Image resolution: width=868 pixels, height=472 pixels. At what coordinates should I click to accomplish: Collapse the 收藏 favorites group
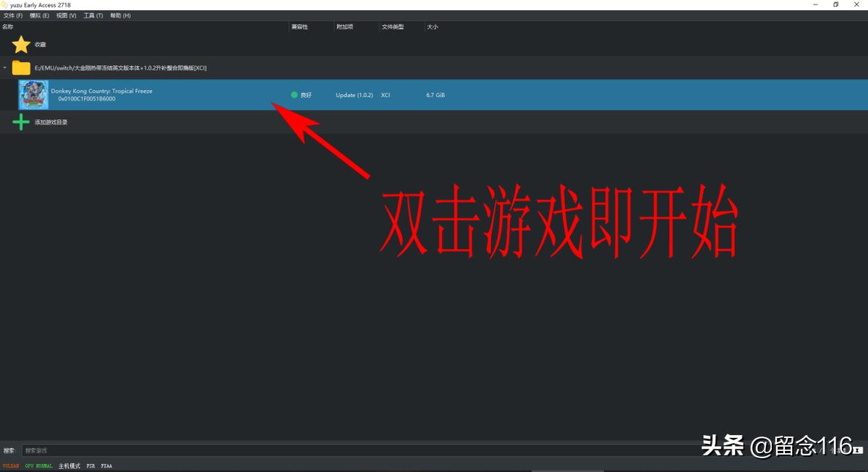click(x=39, y=44)
